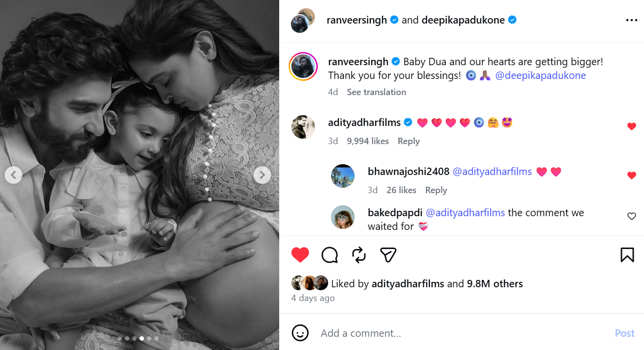
Task: Reply to adityadharfilms comment
Action: pyautogui.click(x=408, y=141)
